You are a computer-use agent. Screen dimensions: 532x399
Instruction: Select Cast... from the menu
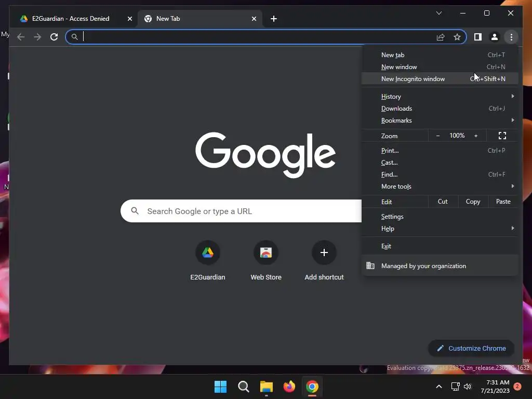pos(440,163)
